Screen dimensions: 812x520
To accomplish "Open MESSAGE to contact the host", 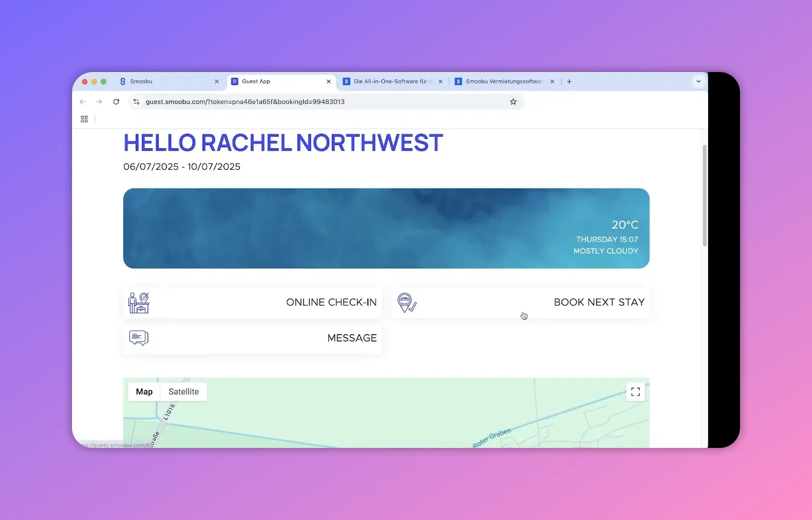I will (x=352, y=338).
